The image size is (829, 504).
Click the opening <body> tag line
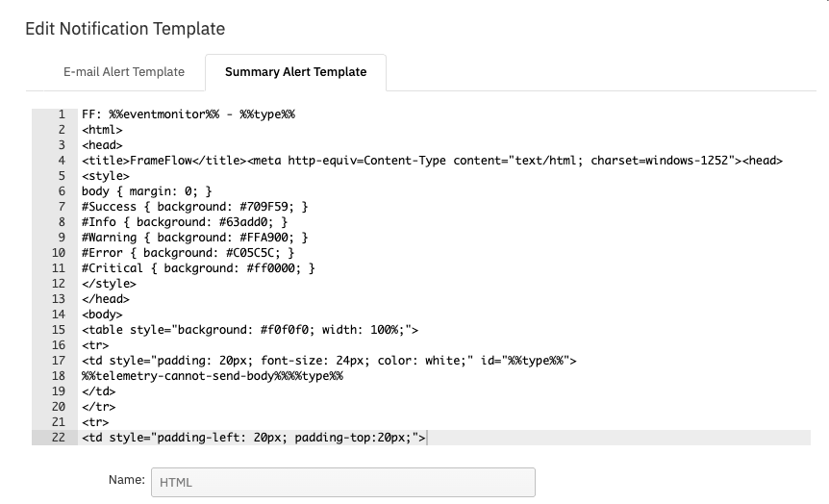(x=102, y=315)
